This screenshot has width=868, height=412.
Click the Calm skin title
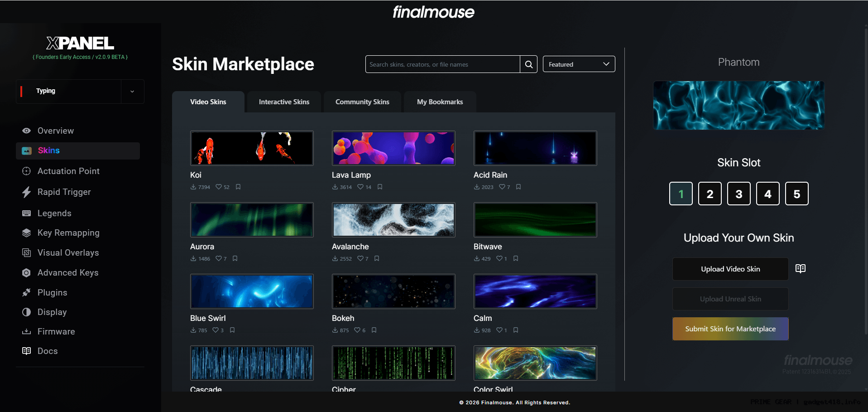483,318
